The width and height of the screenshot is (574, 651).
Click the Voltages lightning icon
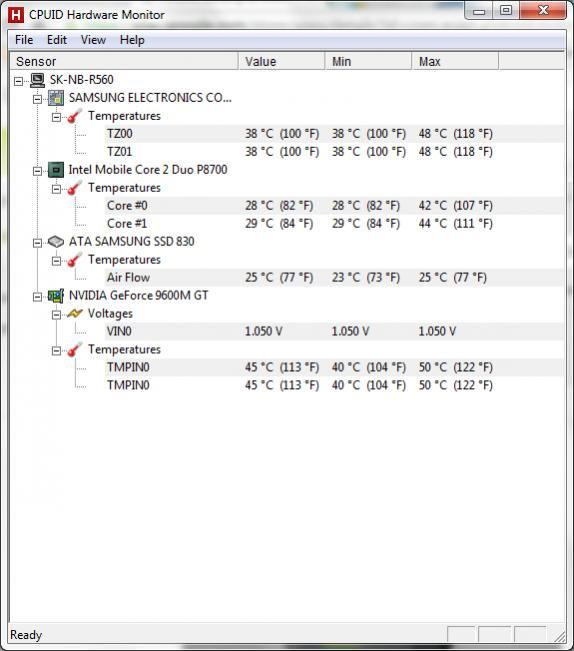[75, 314]
